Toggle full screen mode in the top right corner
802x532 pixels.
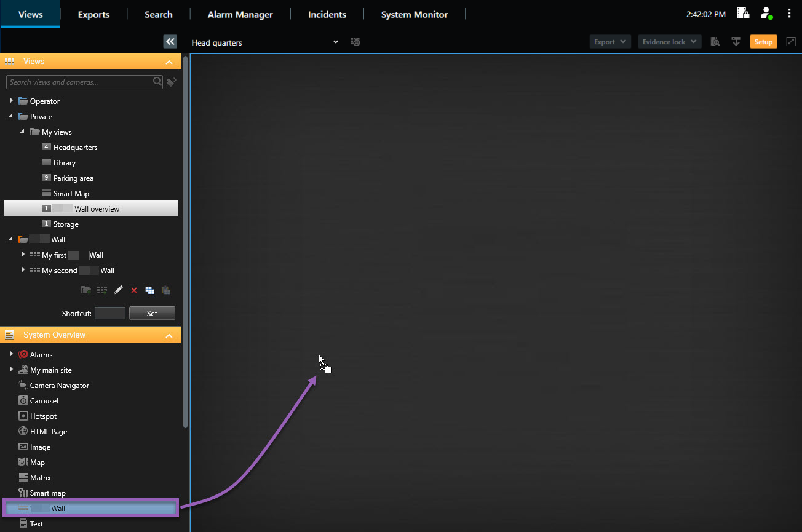[791, 41]
